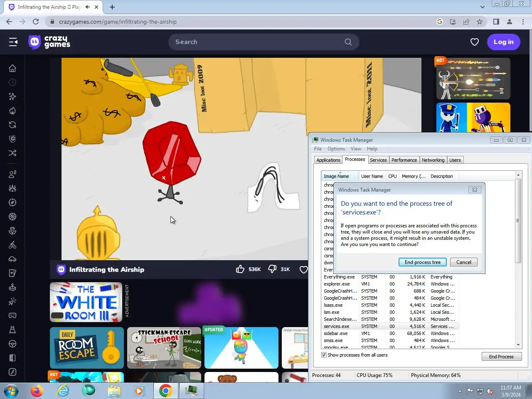This screenshot has height=399, width=532.
Task: Select lsass.exe process row
Action: point(390,305)
